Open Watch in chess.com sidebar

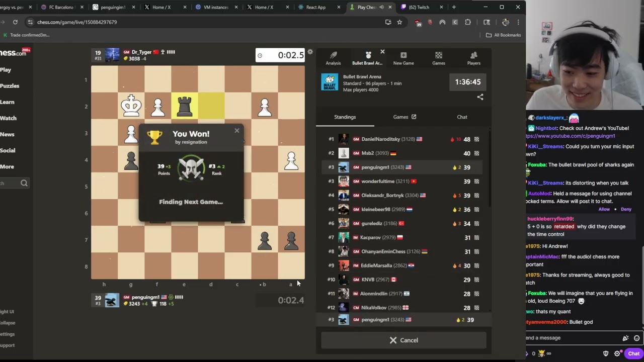tap(8, 118)
